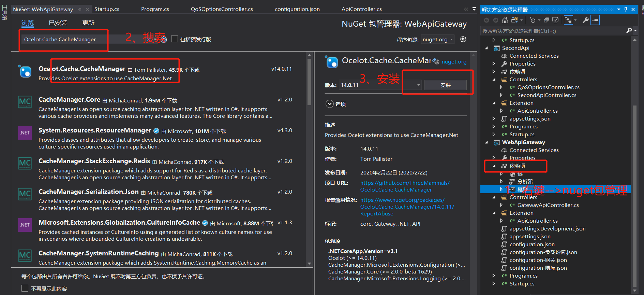The height and width of the screenshot is (295, 644).
Task: Click the Solution Explorer search input field
Action: click(x=553, y=31)
